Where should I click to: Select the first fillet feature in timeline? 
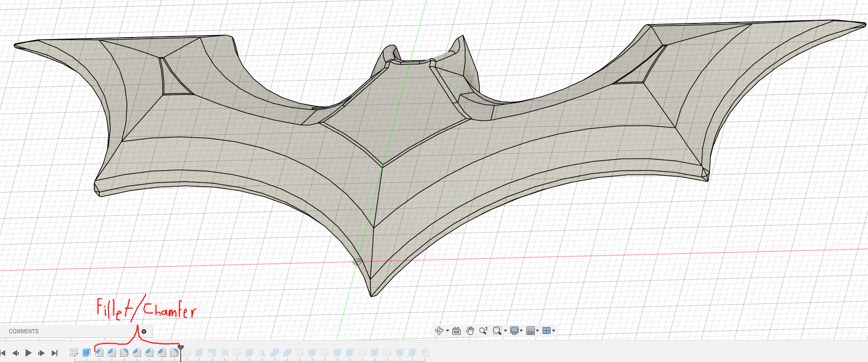click(124, 353)
